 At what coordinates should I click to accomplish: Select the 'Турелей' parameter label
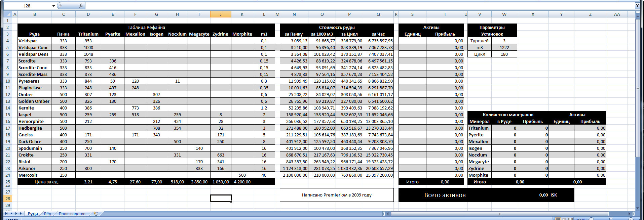pyautogui.click(x=480, y=41)
